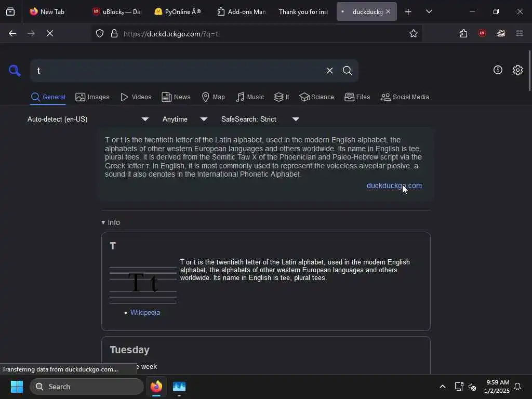Open Firefox View tab manager icon
This screenshot has height=399, width=532.
click(x=10, y=12)
